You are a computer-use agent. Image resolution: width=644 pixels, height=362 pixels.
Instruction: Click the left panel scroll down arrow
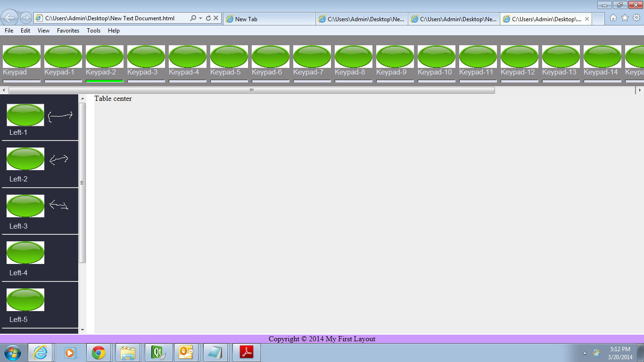click(83, 330)
